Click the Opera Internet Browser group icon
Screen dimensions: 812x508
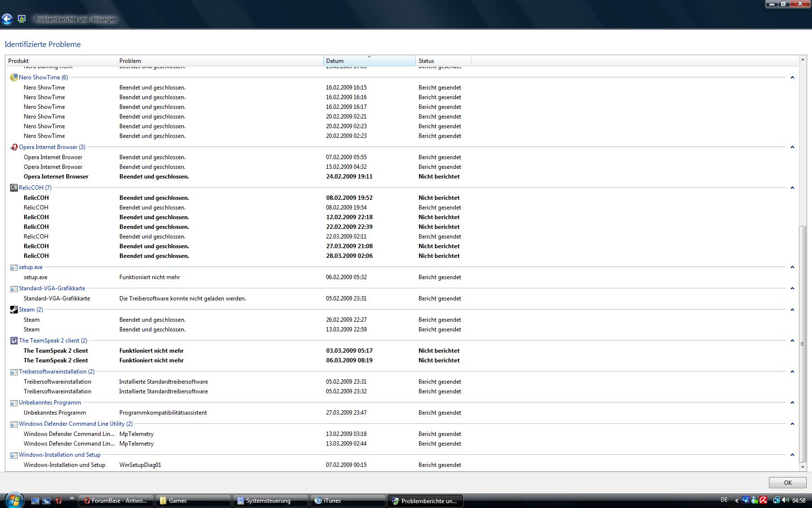(x=14, y=147)
